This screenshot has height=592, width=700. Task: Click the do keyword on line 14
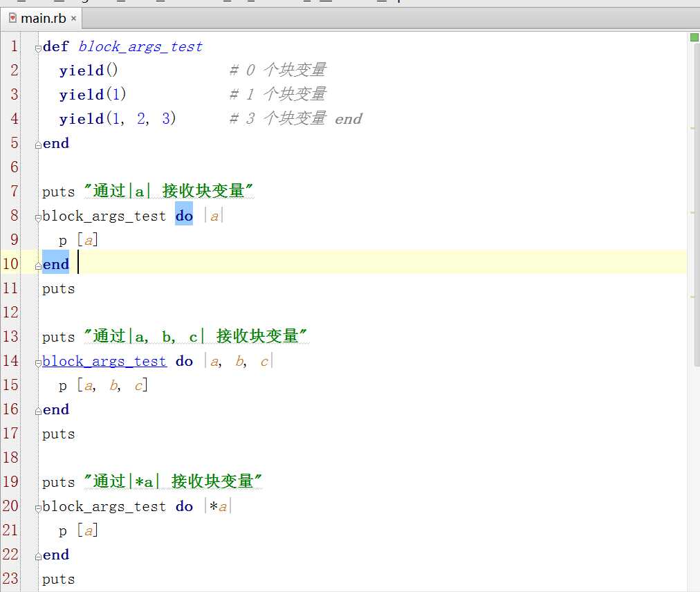click(x=184, y=361)
